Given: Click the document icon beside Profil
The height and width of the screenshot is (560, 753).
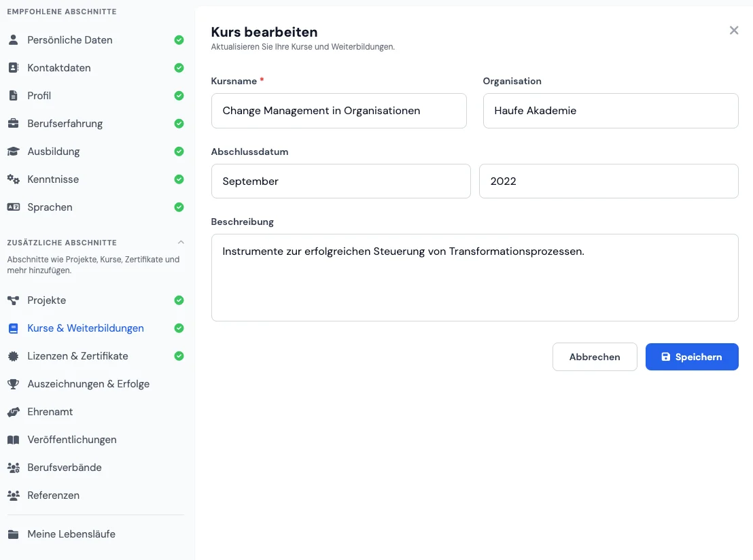Looking at the screenshot, I should tap(14, 96).
